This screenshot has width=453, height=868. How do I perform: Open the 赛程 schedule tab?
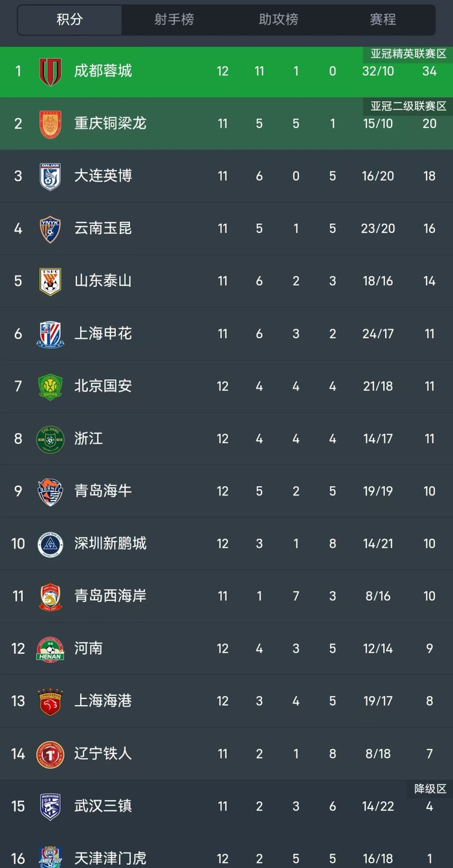pos(382,19)
